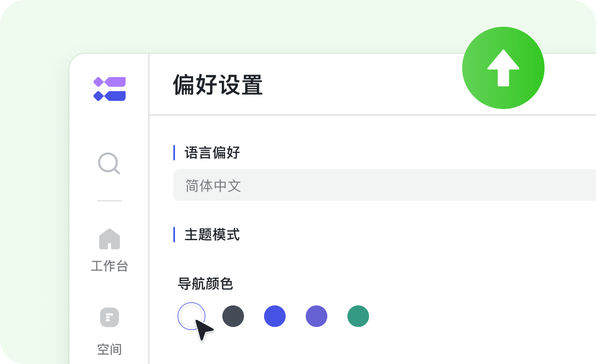Open search from the sidebar magnifier icon
The height and width of the screenshot is (364, 596).
[109, 164]
